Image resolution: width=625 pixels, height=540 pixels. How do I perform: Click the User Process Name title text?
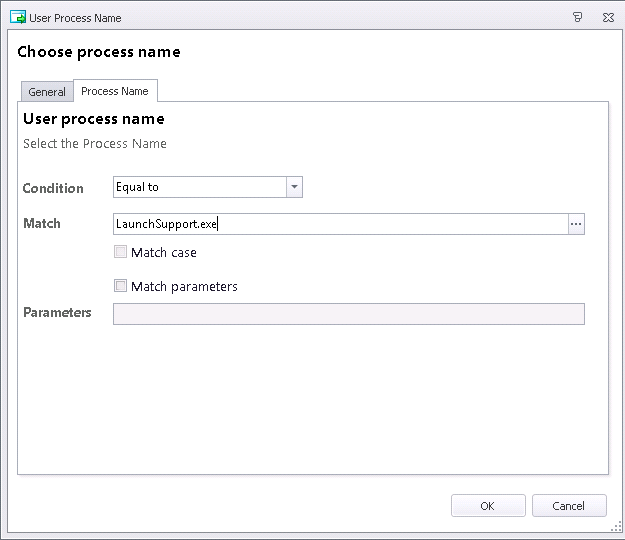75,18
